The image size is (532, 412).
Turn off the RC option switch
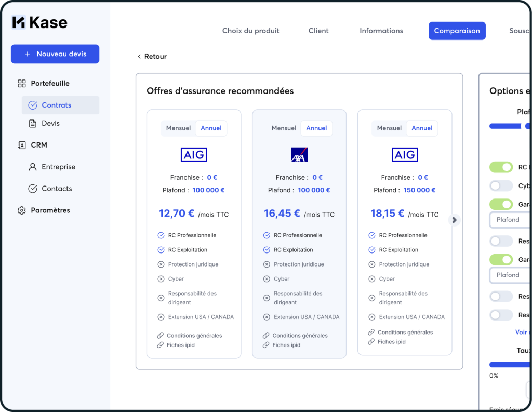click(x=501, y=167)
